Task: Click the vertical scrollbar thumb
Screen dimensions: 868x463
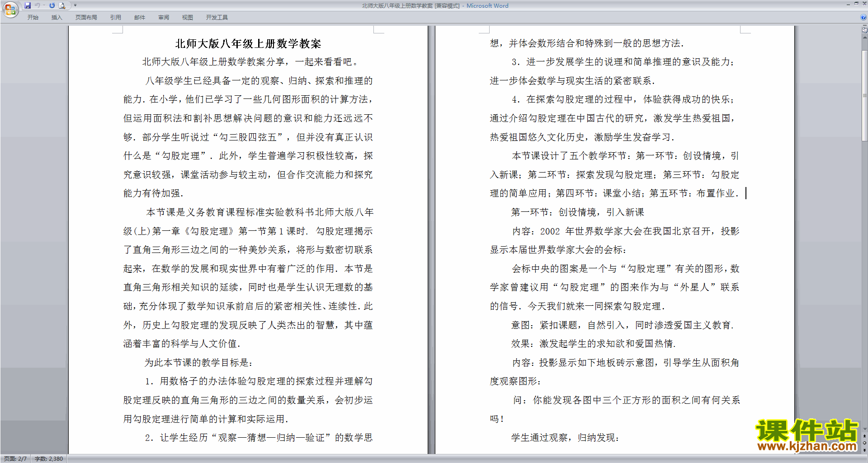Action: point(865,96)
